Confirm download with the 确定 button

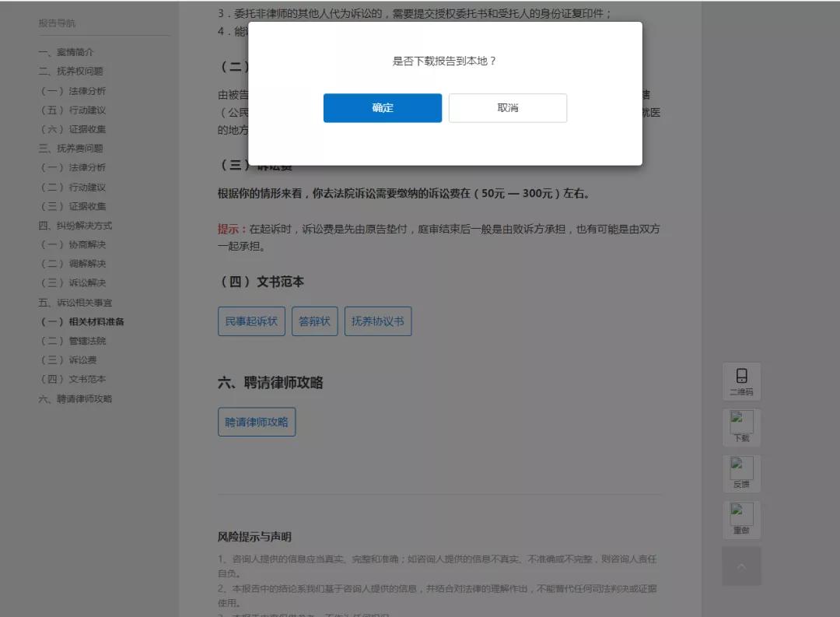coord(382,107)
